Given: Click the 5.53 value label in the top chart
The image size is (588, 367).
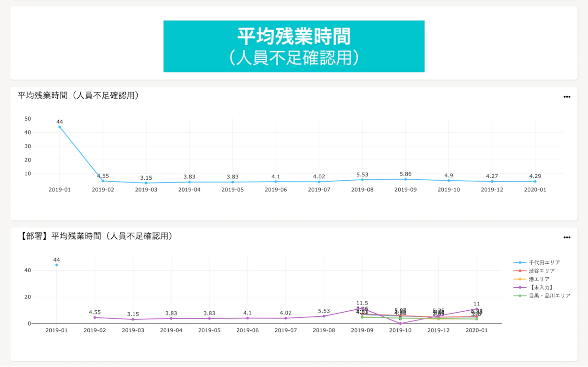Looking at the screenshot, I should [x=362, y=175].
